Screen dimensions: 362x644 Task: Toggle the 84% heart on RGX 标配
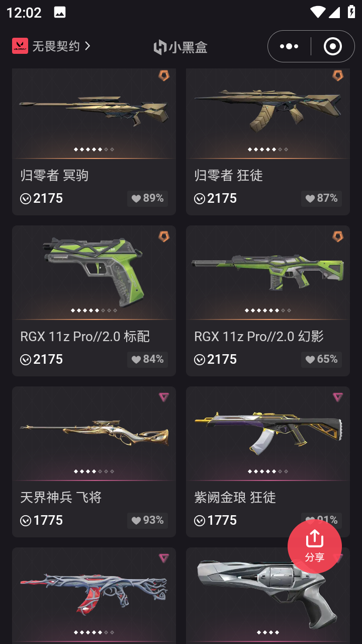click(x=147, y=359)
